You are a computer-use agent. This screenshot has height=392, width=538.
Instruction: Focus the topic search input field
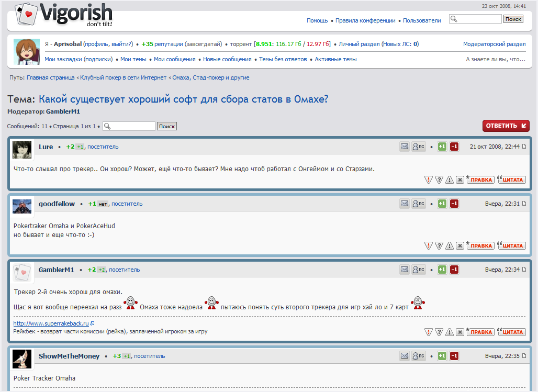[x=129, y=126]
